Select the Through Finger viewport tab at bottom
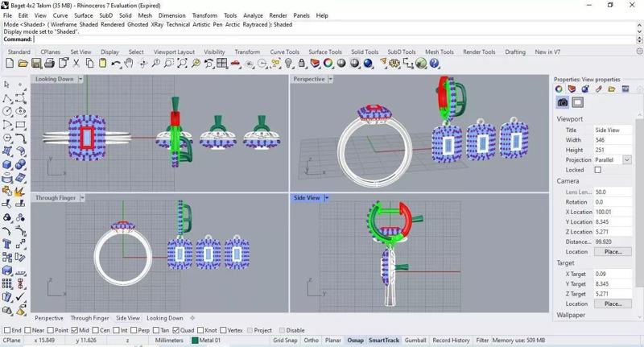The height and width of the screenshot is (347, 644). coord(89,318)
